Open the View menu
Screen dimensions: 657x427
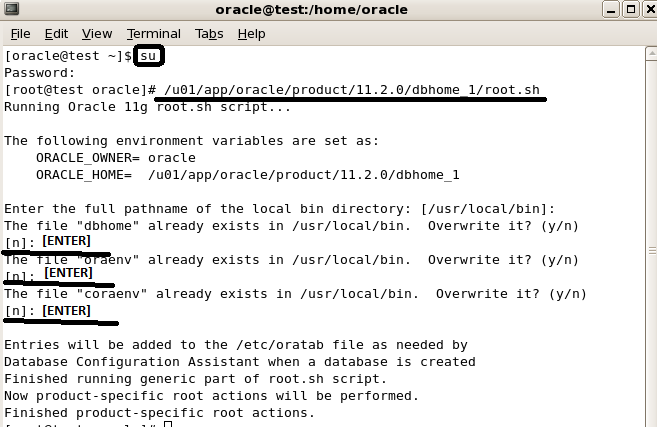pyautogui.click(x=97, y=33)
